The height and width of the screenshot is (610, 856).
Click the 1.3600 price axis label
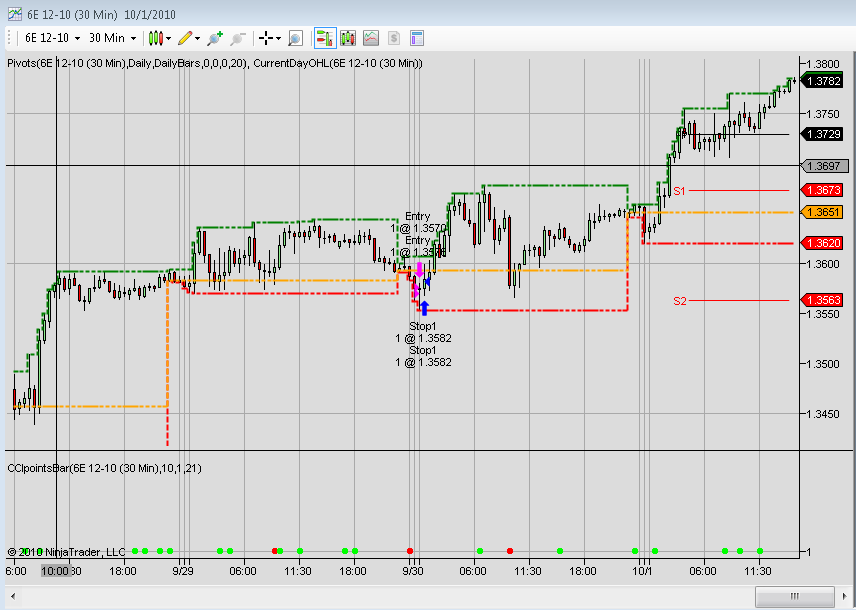[x=823, y=264]
